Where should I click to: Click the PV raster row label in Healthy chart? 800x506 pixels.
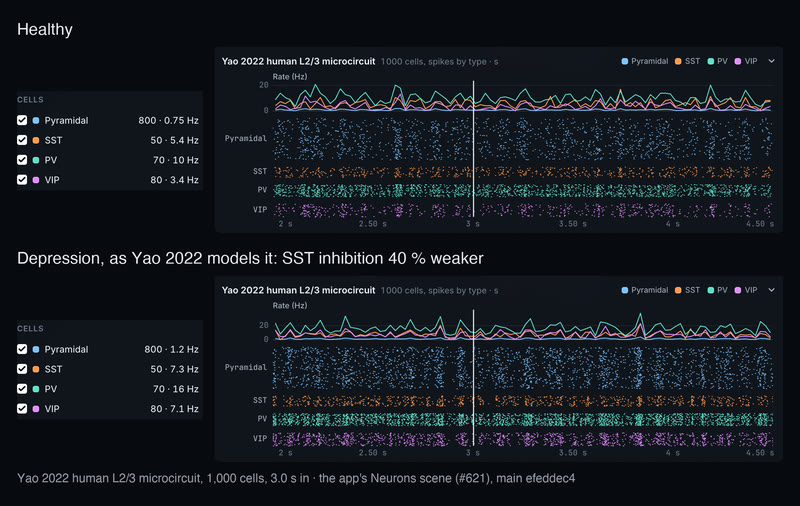pos(262,190)
